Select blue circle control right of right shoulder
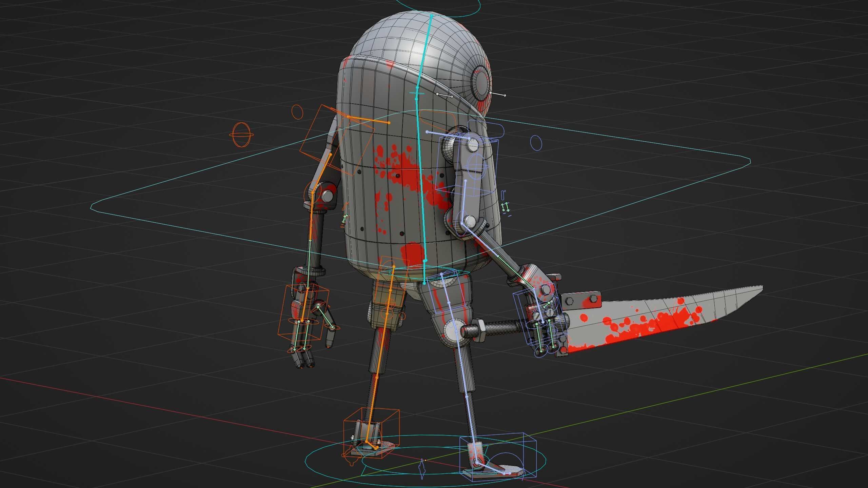This screenshot has width=868, height=488. coord(536,143)
